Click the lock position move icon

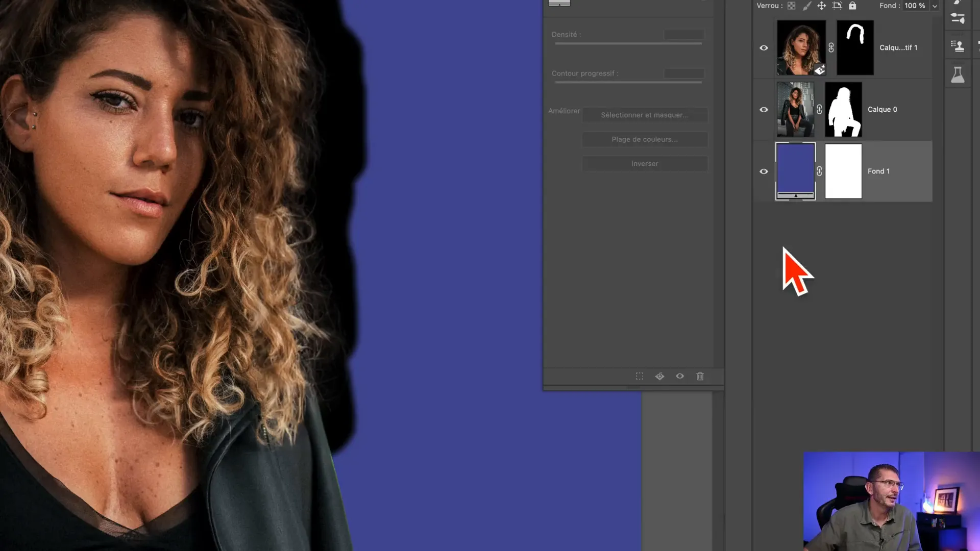(821, 6)
